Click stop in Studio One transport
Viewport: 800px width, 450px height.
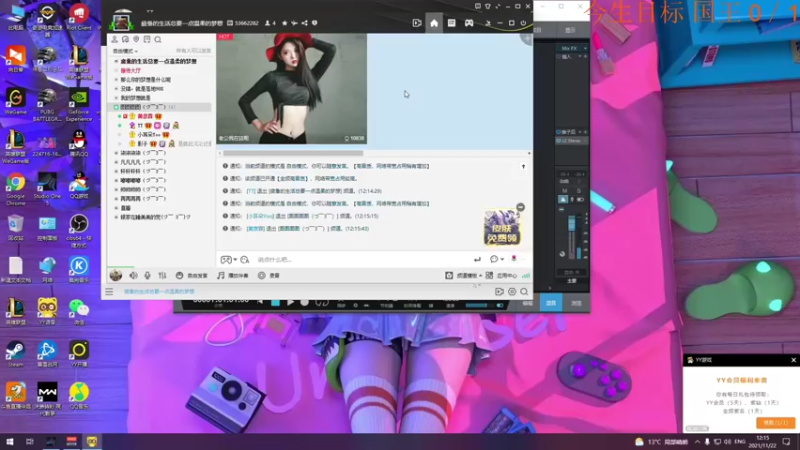[x=276, y=303]
